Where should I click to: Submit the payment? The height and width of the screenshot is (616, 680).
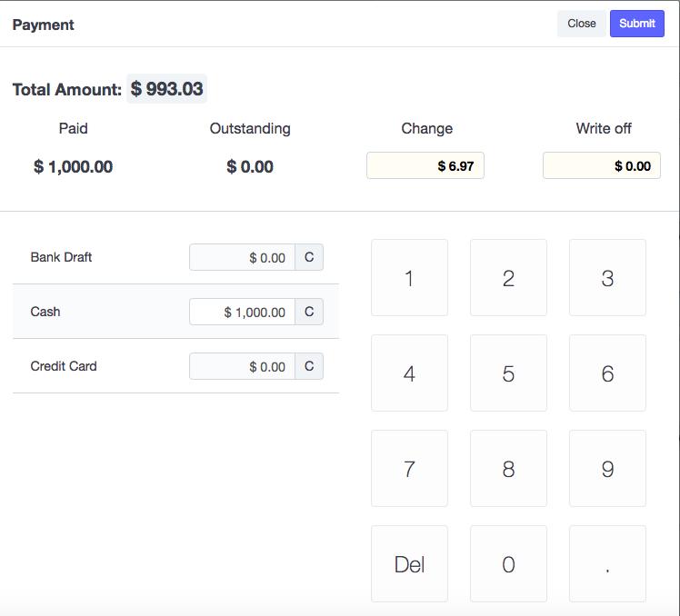636,24
